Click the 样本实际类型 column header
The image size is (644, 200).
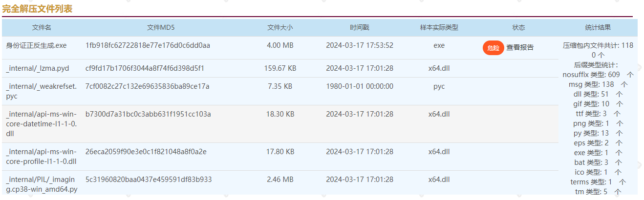[x=439, y=28]
